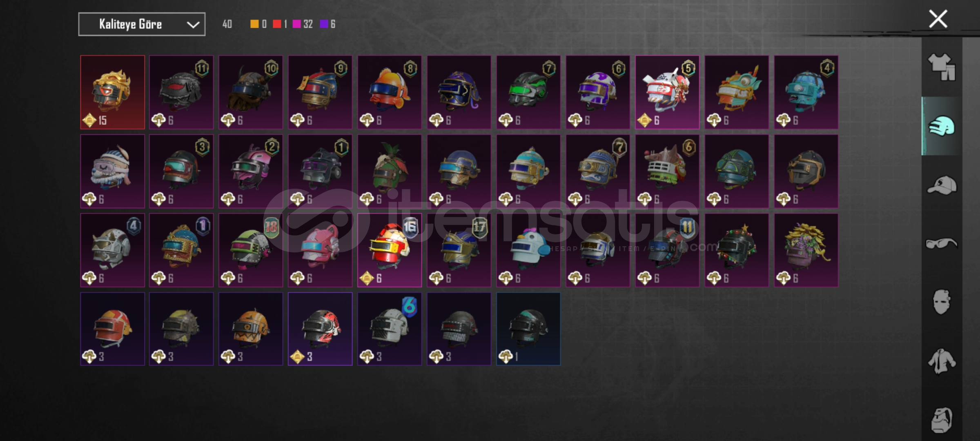Select the orange fish helmet with badge 8
Viewport: 980px width, 441px height.
click(x=390, y=92)
